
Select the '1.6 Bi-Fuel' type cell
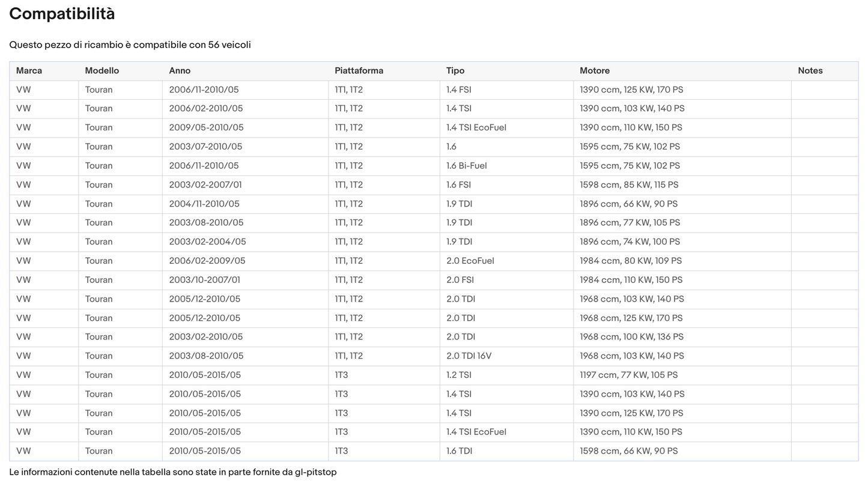tap(467, 166)
